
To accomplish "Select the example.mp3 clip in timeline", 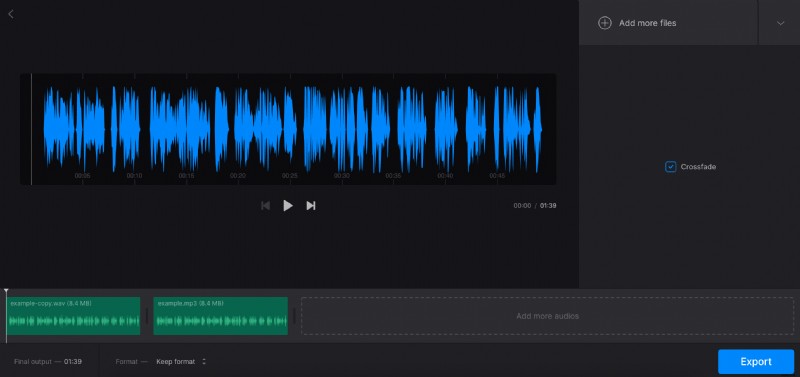I will click(x=220, y=316).
